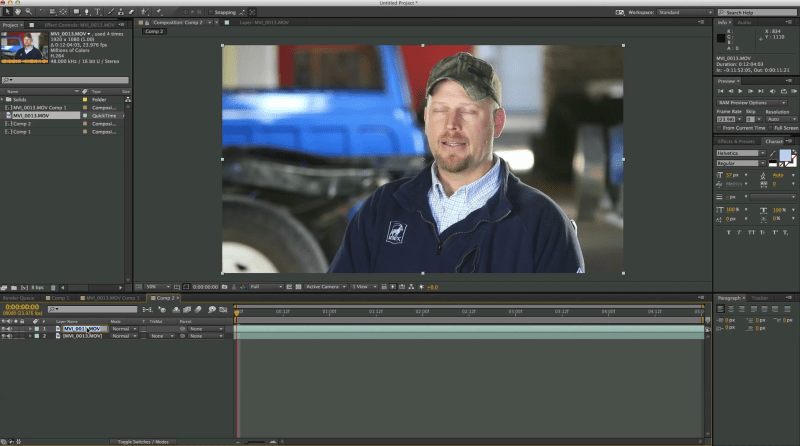
Task: Open the Audio panel tab
Action: pyautogui.click(x=744, y=22)
